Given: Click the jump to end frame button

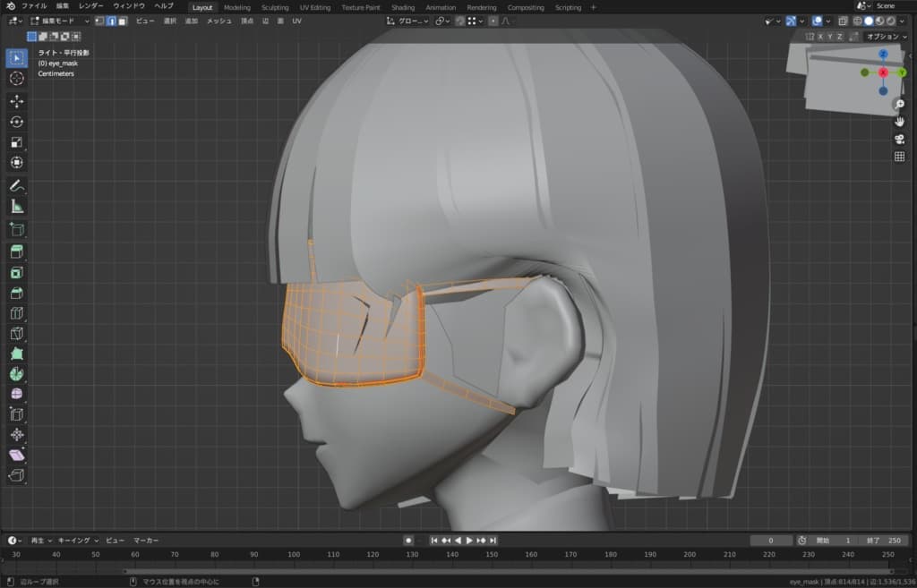Looking at the screenshot, I should tap(493, 541).
